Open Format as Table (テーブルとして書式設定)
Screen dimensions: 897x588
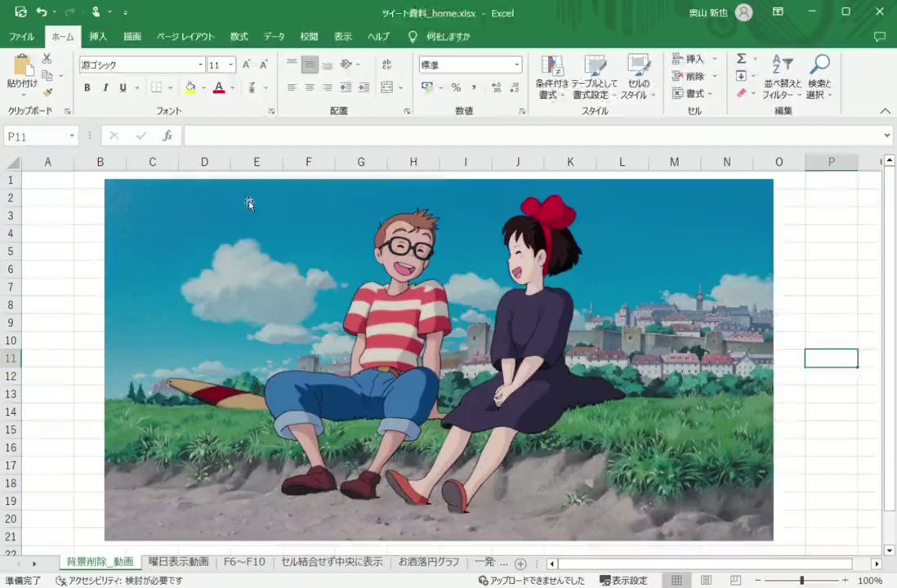(595, 77)
